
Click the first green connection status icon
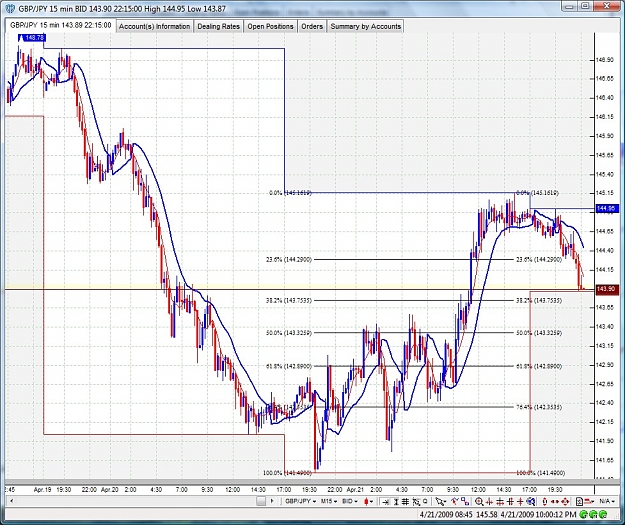[x=584, y=515]
